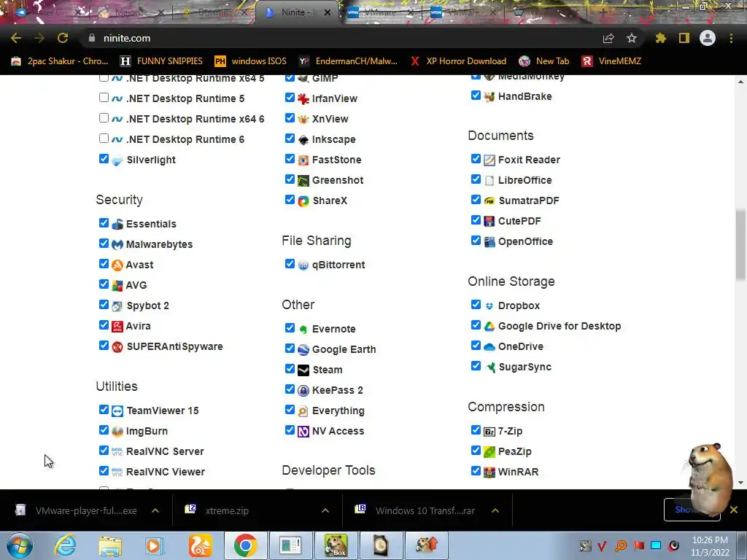Screen dimensions: 747x560
Task: Click the ImgBurn icon
Action: (117, 432)
